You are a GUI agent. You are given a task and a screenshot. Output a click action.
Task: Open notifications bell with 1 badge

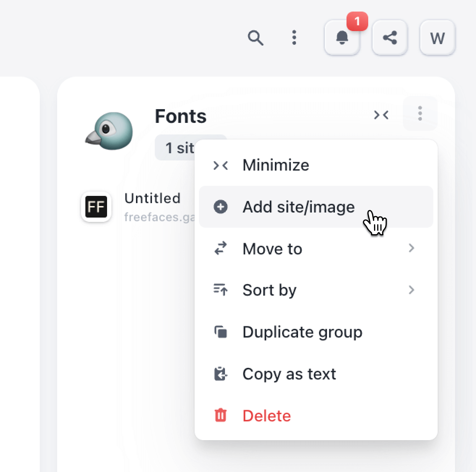coord(342,38)
